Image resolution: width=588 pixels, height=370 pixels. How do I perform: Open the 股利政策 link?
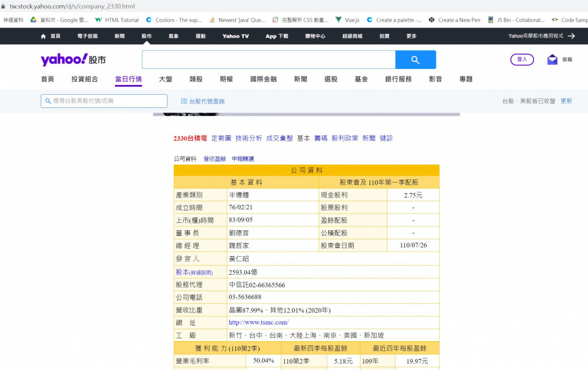click(x=345, y=138)
